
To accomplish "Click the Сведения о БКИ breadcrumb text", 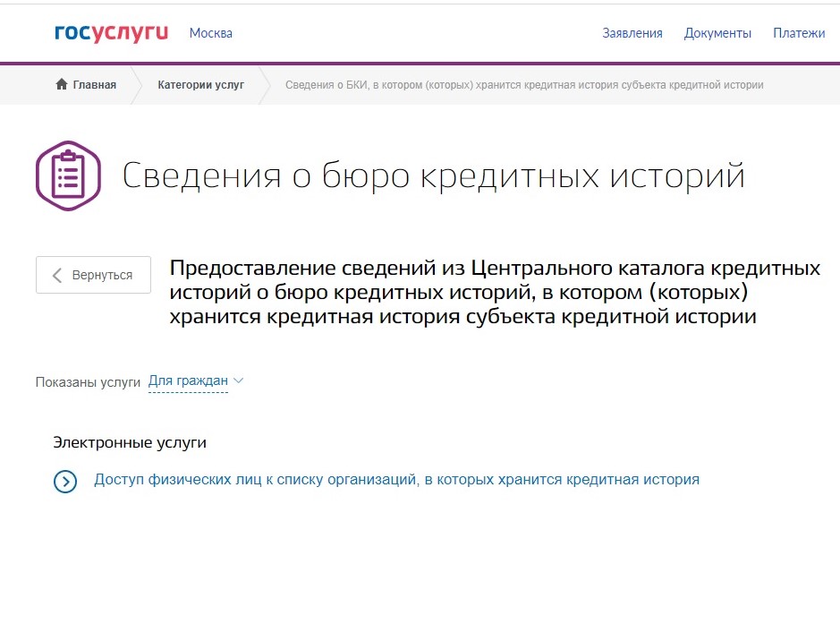I will pyautogui.click(x=523, y=85).
